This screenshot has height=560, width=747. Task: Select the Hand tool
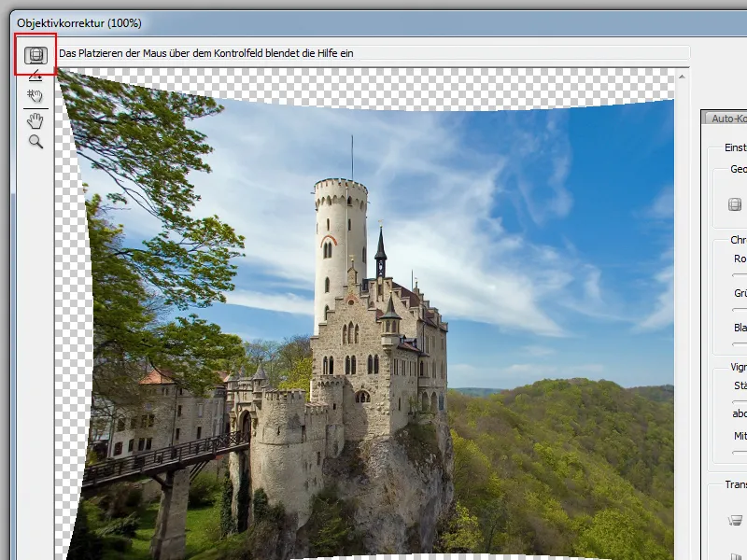click(x=35, y=121)
